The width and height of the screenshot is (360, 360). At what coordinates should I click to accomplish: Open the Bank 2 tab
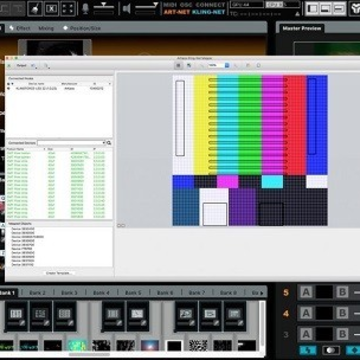(x=37, y=293)
